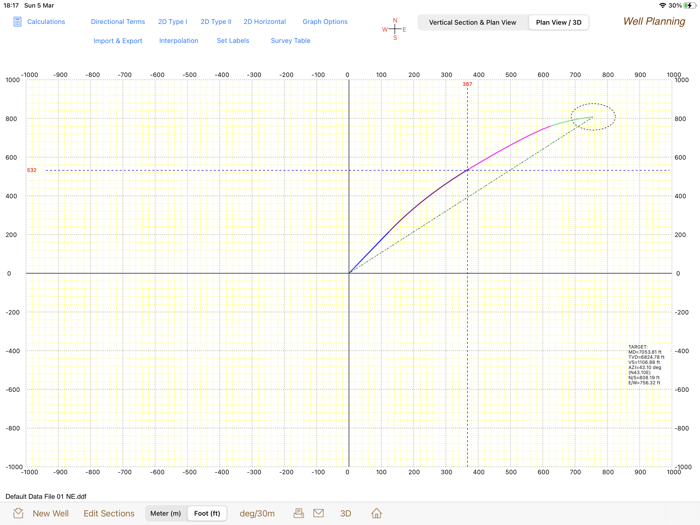Open Survey Table
700x525 pixels.
click(290, 41)
